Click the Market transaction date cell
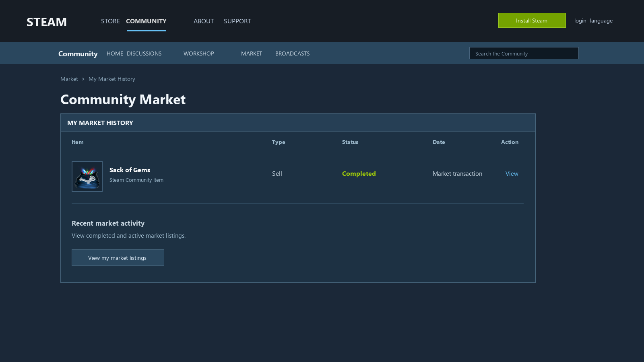644x362 pixels. 457,173
